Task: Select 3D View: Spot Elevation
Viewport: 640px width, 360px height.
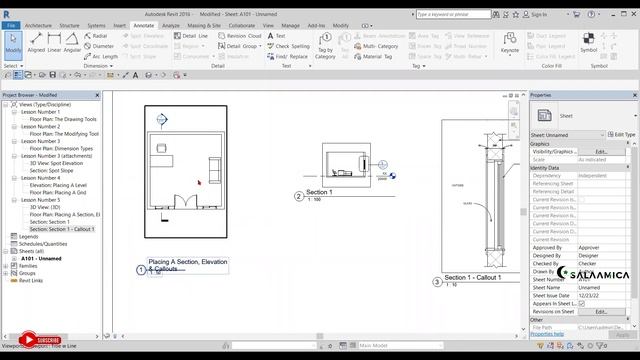Action: (56, 163)
